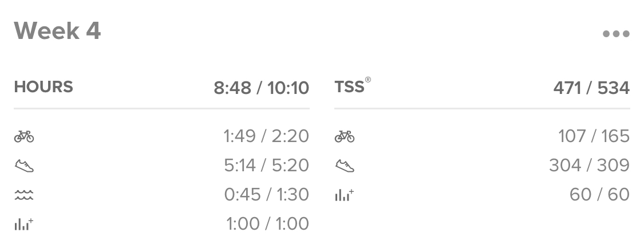Open the Week 4 three-dot options menu

615,34
